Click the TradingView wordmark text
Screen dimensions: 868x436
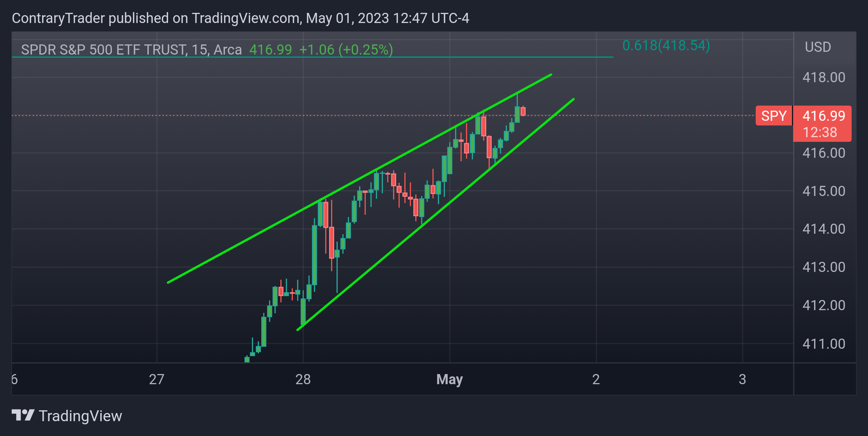[80, 416]
